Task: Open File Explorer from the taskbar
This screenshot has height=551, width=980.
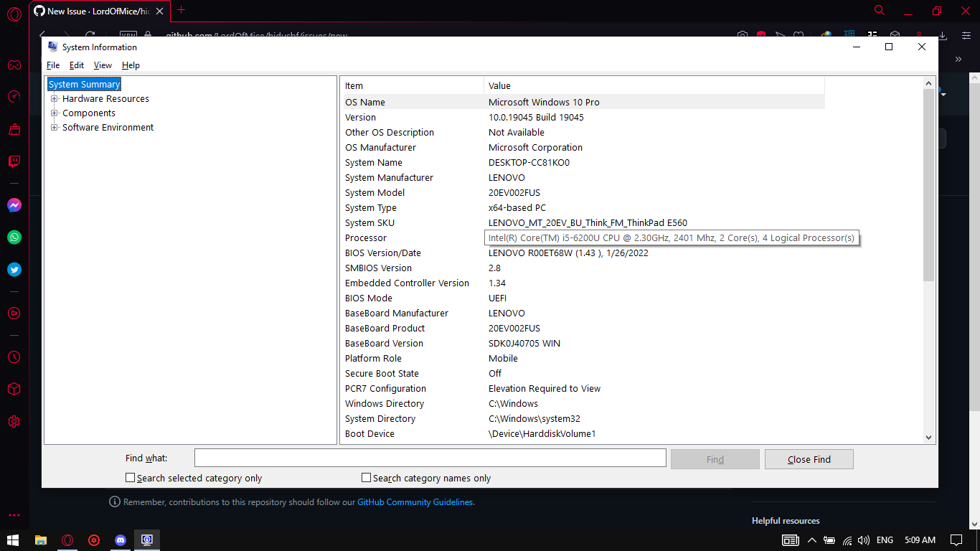Action: click(41, 540)
